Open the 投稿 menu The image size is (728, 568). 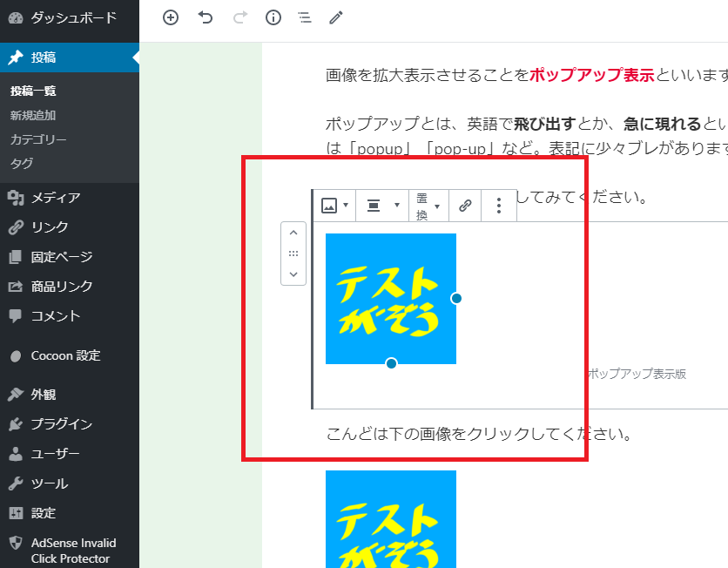pos(70,57)
